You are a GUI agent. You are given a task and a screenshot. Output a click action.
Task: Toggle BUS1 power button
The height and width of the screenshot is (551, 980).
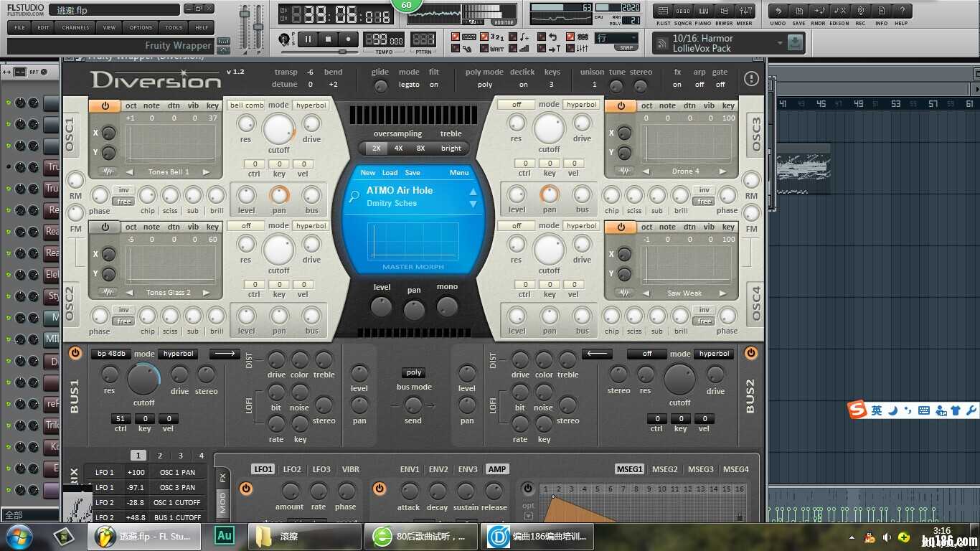[75, 353]
